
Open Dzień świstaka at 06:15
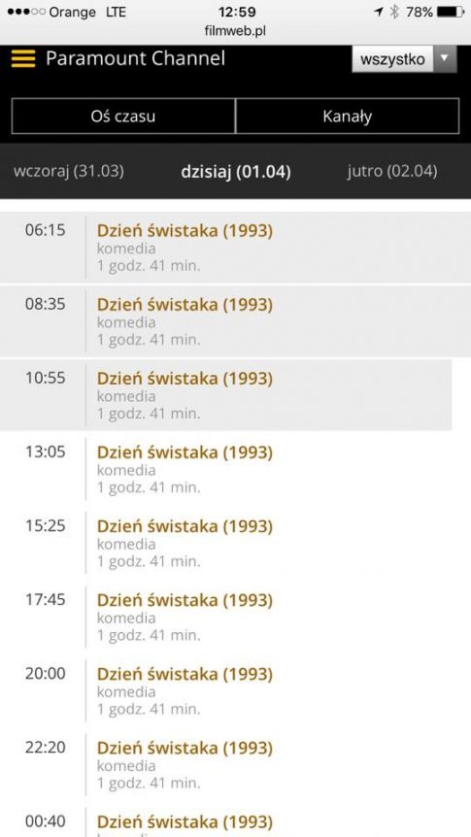click(236, 248)
